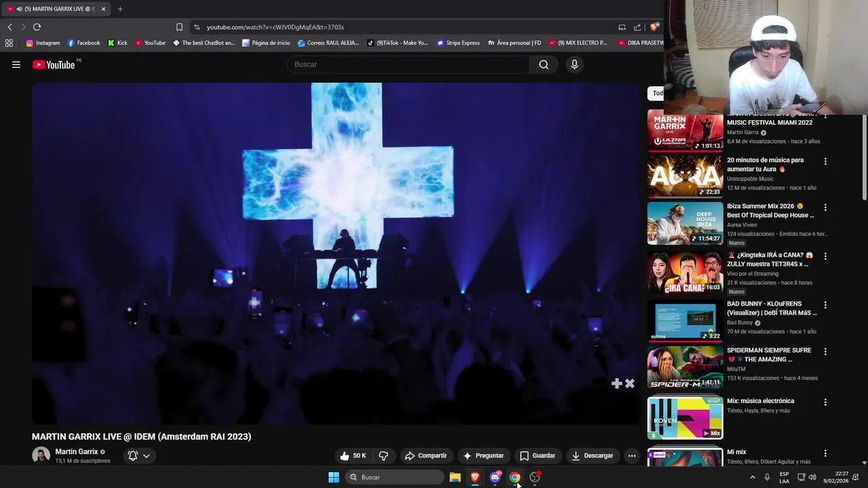
Task: Select the MARTIN GARRIX LIVE browser tab
Action: coord(56,9)
